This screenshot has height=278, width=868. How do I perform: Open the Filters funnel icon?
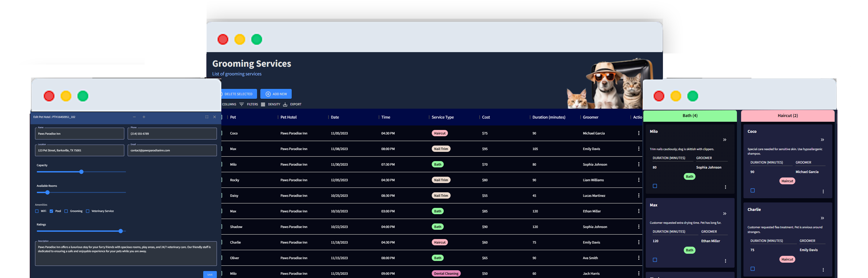click(x=242, y=104)
